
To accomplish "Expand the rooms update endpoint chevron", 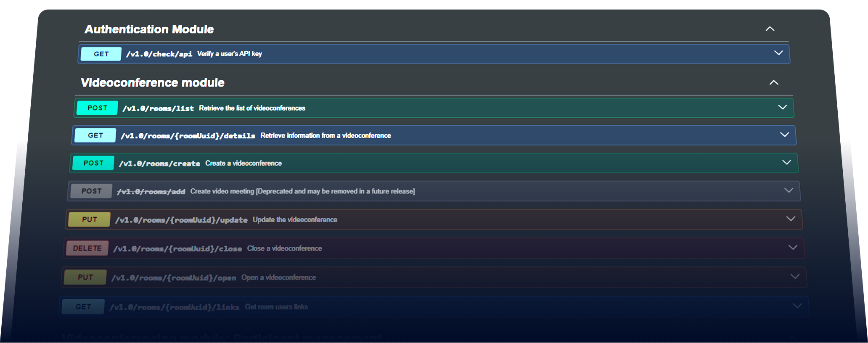I will (x=791, y=219).
